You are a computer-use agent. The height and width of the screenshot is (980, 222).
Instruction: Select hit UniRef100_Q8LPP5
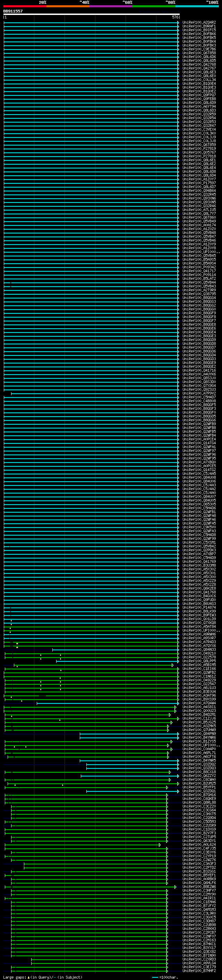point(199,661)
